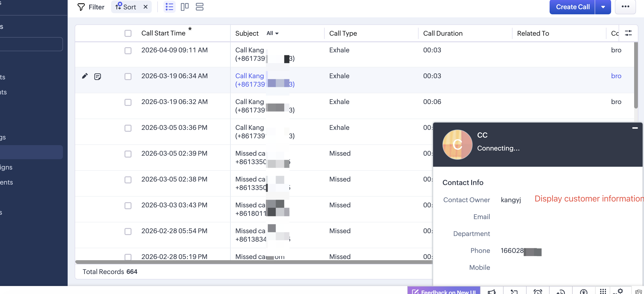644x294 pixels.
Task: Check the 2026-04-09 09:11 AM call row
Action: [x=128, y=51]
